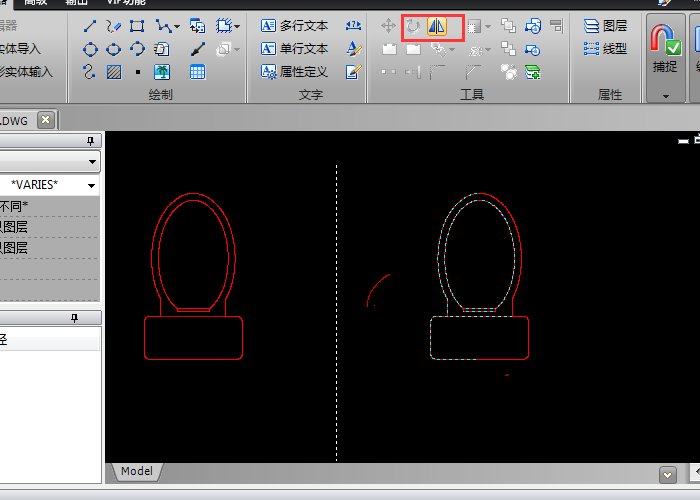
Task: Select the black arrow leader tool
Action: coord(198,49)
